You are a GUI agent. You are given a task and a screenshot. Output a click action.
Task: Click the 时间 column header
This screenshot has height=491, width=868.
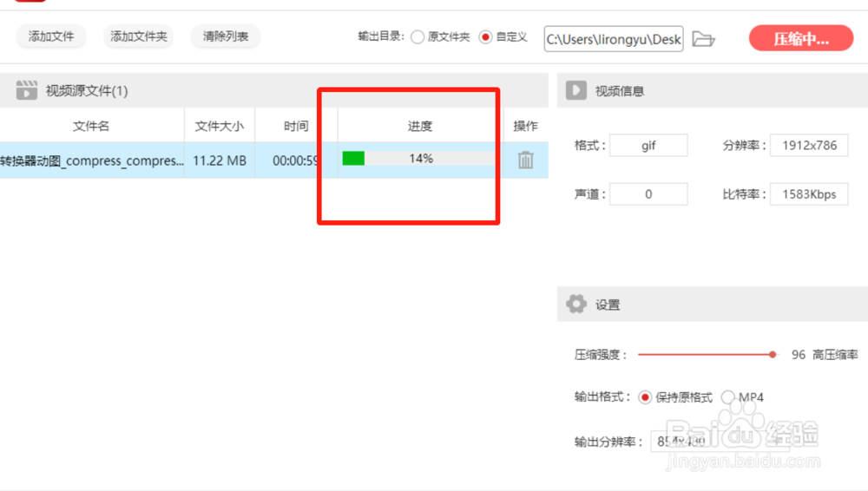(x=296, y=126)
